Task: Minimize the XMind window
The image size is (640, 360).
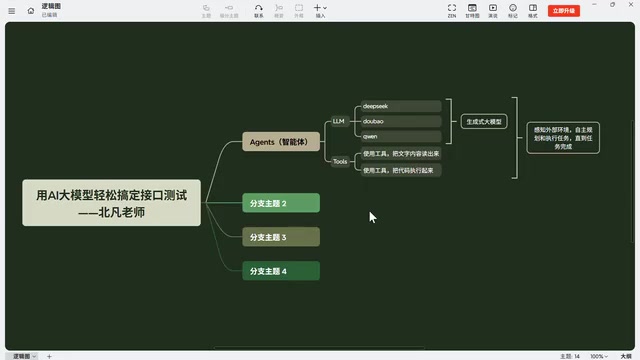Action: (594, 4)
